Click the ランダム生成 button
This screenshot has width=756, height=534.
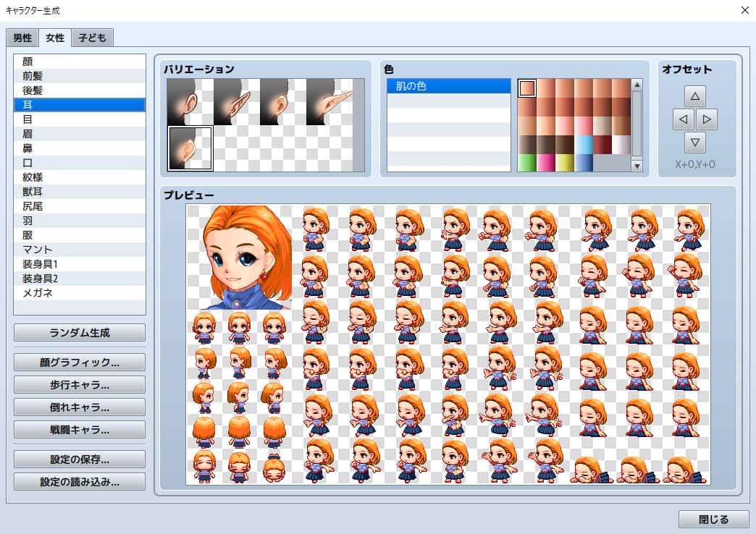80,333
